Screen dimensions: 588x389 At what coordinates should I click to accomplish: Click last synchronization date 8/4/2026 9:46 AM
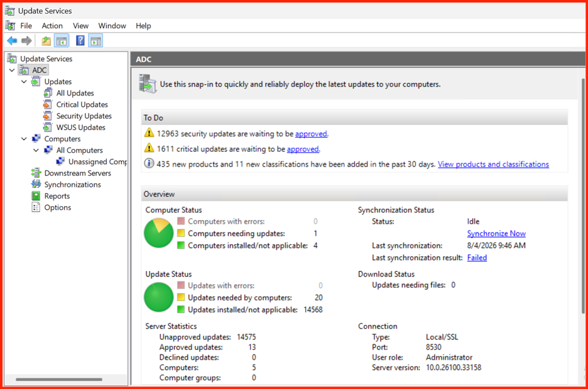496,245
